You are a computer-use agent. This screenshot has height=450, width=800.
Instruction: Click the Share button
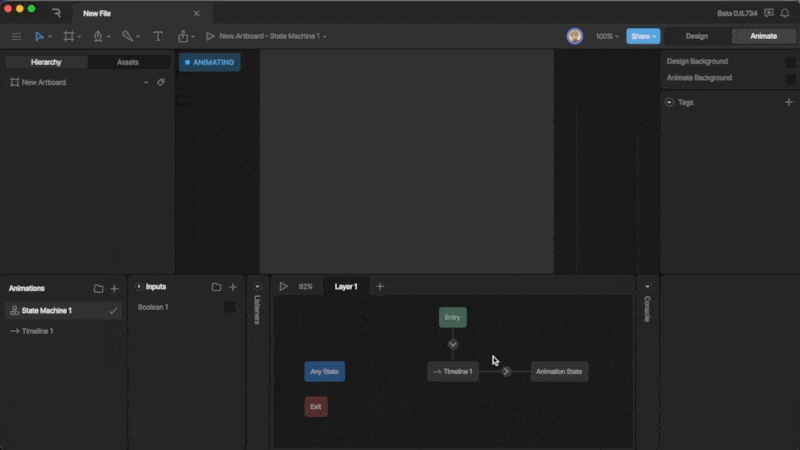643,36
